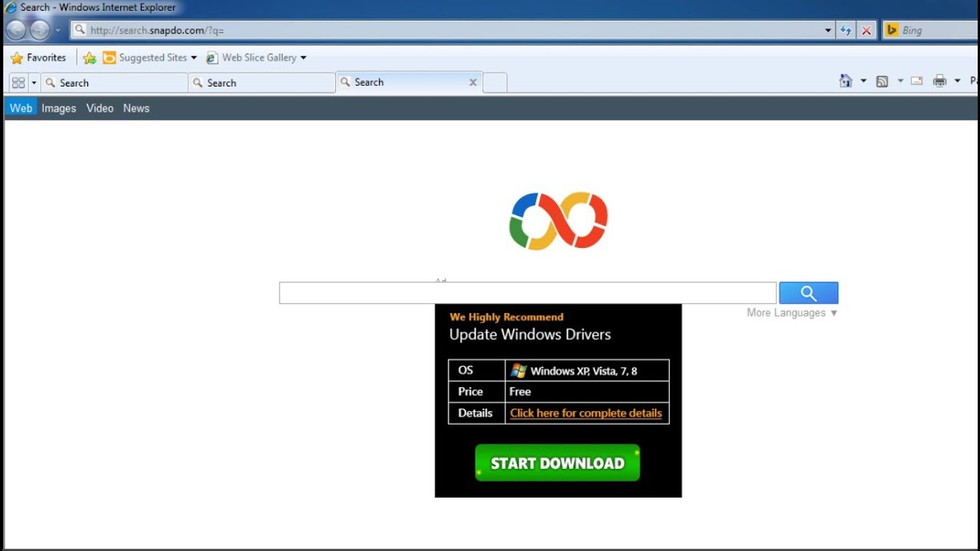Image resolution: width=980 pixels, height=551 pixels.
Task: Click the RSS Feeds icon
Action: coord(882,81)
